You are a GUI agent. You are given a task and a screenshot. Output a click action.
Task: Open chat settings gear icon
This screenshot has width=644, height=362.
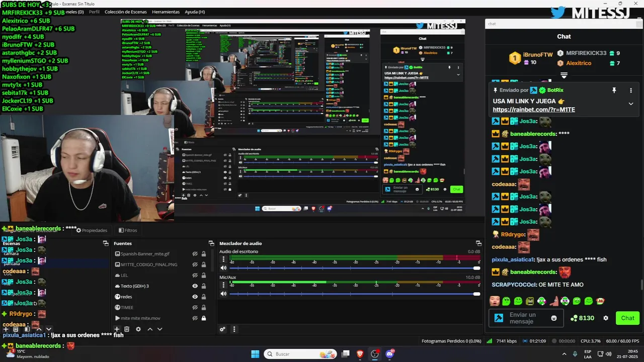coord(606,318)
